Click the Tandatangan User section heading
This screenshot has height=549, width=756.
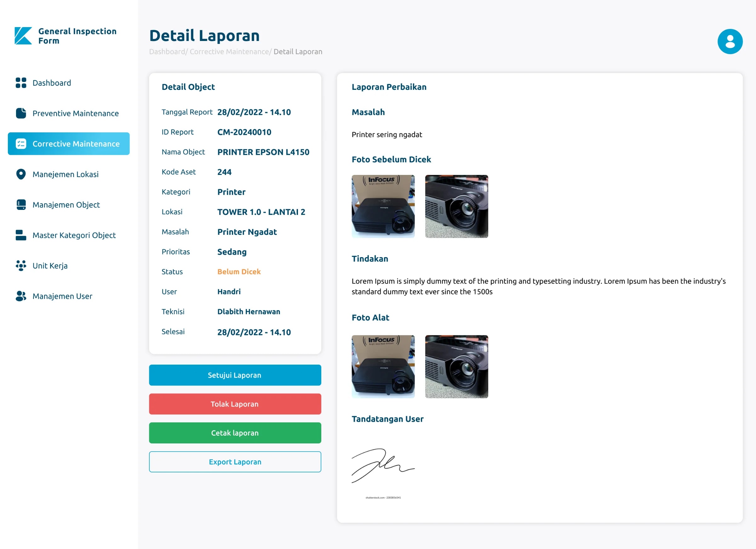(388, 419)
